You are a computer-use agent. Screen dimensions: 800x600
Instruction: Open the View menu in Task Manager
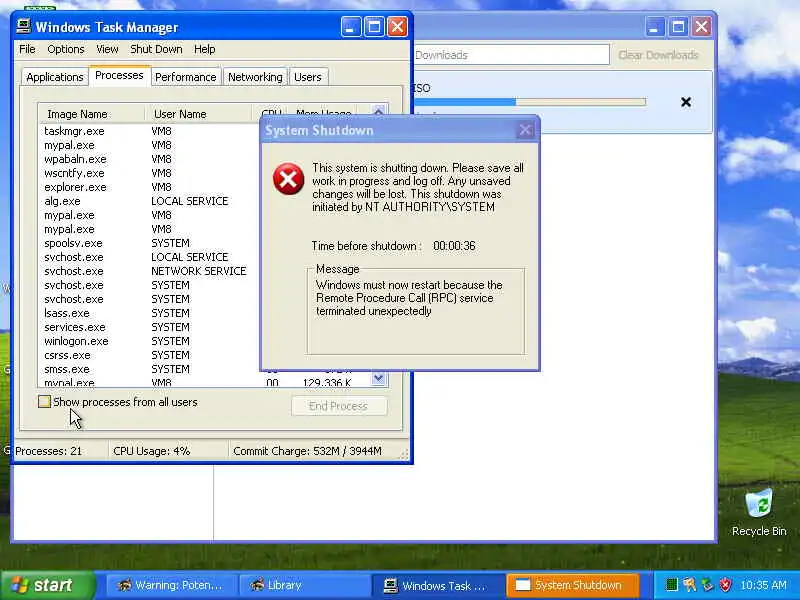coord(107,49)
